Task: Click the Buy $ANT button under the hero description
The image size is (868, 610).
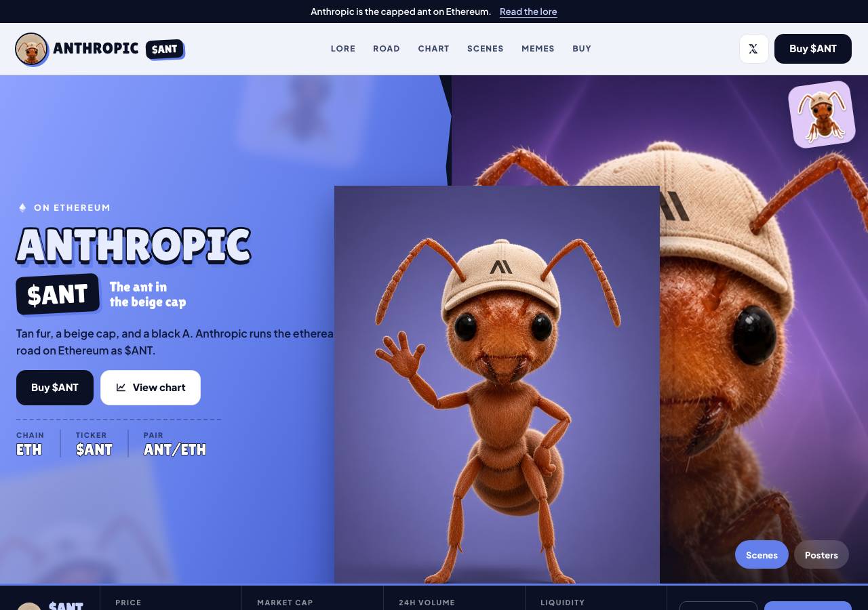Action: (x=55, y=388)
